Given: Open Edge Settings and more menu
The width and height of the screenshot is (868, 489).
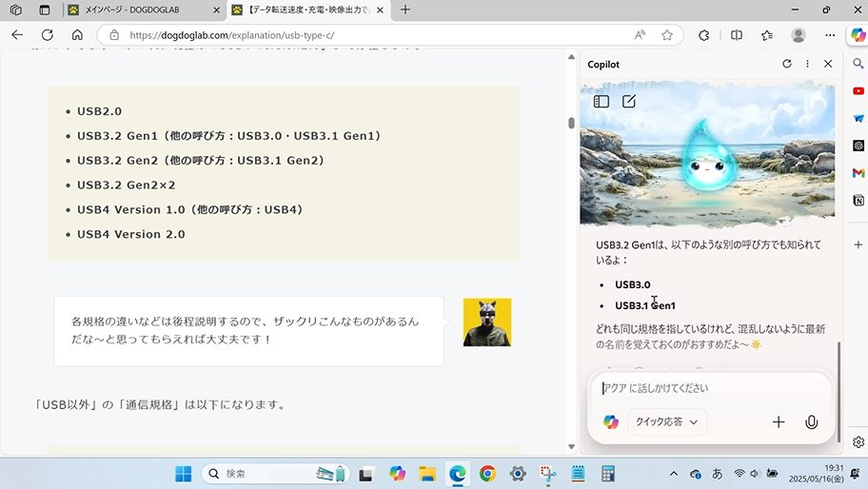Looking at the screenshot, I should (x=829, y=34).
